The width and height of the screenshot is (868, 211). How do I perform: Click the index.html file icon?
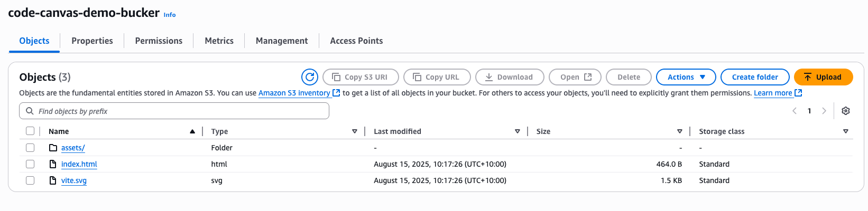[53, 164]
